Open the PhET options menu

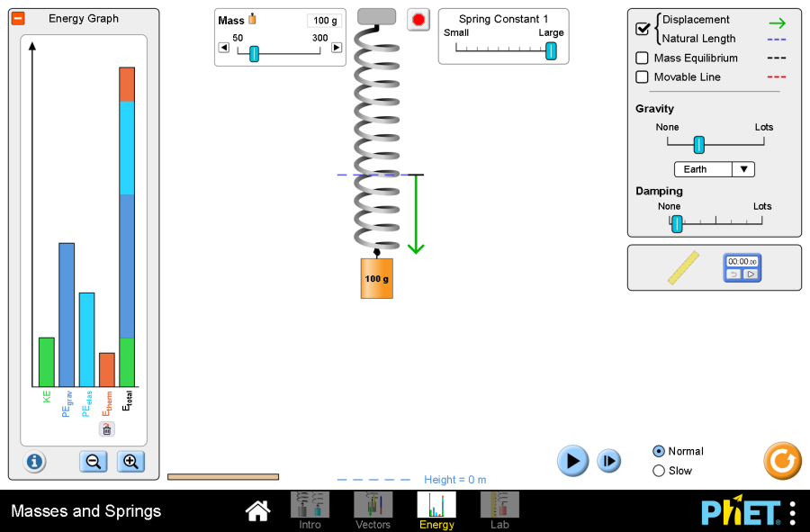tap(792, 512)
